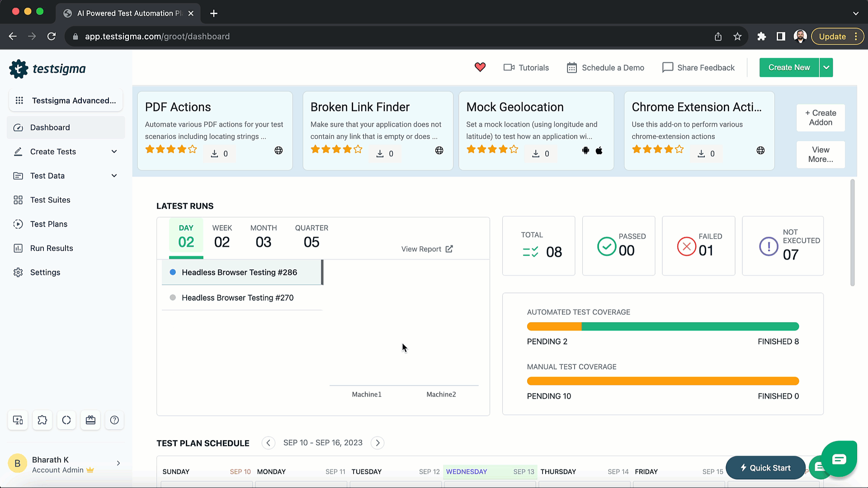Click the download icon on PDF Actions
The image size is (868, 488).
click(214, 154)
